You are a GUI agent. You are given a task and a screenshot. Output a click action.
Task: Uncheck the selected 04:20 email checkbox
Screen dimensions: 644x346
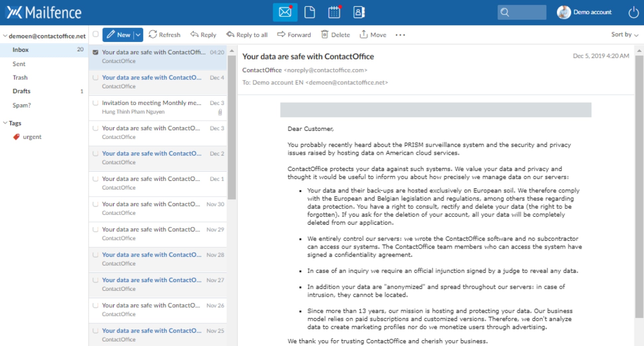tap(96, 52)
